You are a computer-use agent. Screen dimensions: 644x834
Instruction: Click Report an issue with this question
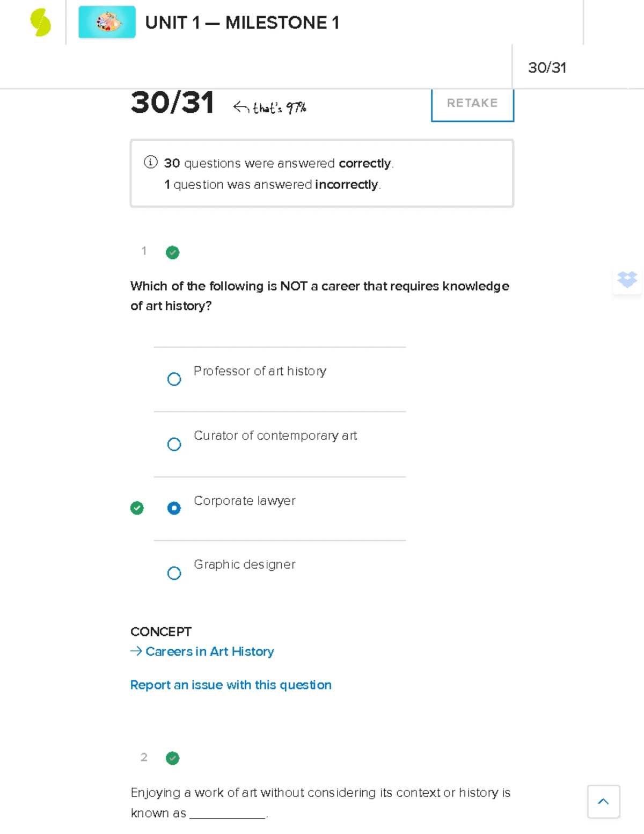230,685
